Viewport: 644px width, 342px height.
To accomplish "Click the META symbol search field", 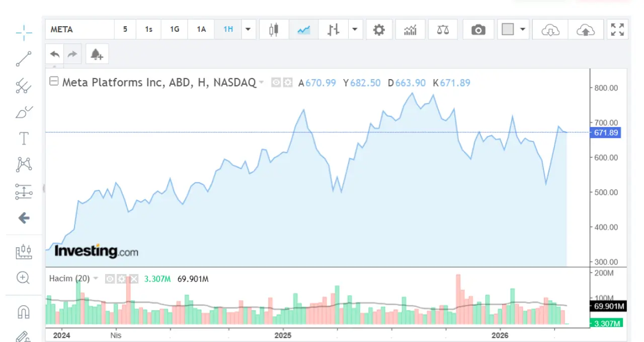I will pyautogui.click(x=79, y=30).
